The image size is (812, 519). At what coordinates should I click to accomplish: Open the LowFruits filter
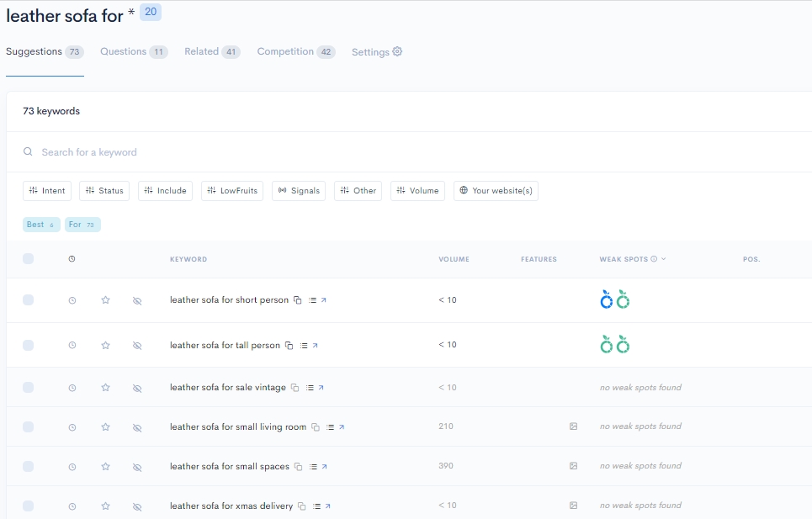[x=232, y=190]
